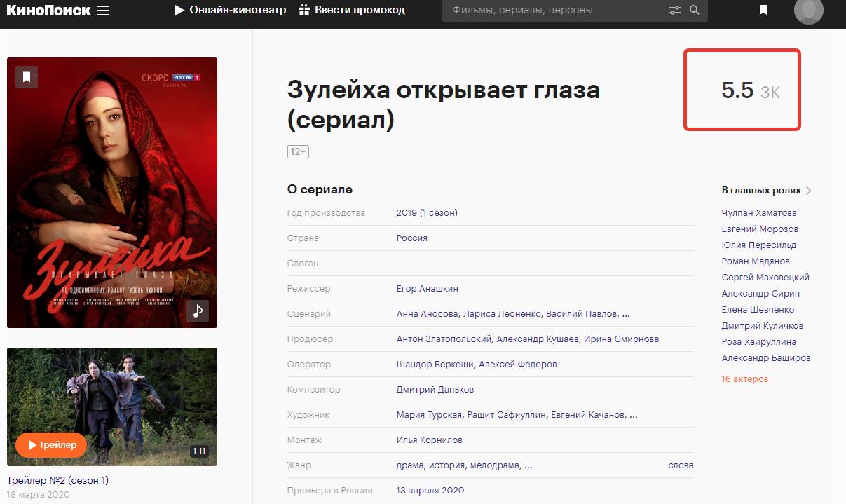Screen dimensions: 846x504
Task: Open actor Сергей Маковецкий page
Action: point(765,277)
